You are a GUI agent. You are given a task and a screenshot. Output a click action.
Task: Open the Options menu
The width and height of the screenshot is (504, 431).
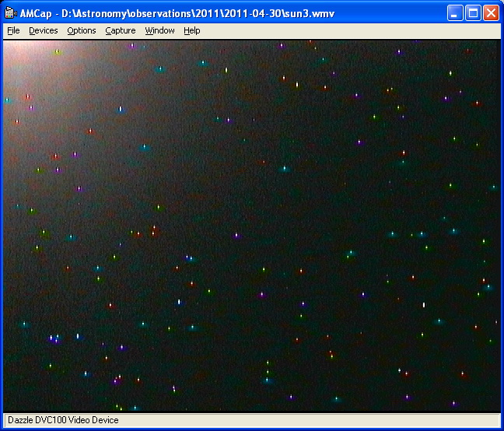point(82,30)
